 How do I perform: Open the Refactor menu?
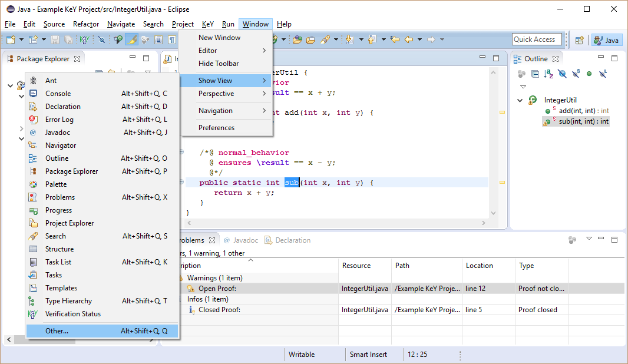click(85, 24)
